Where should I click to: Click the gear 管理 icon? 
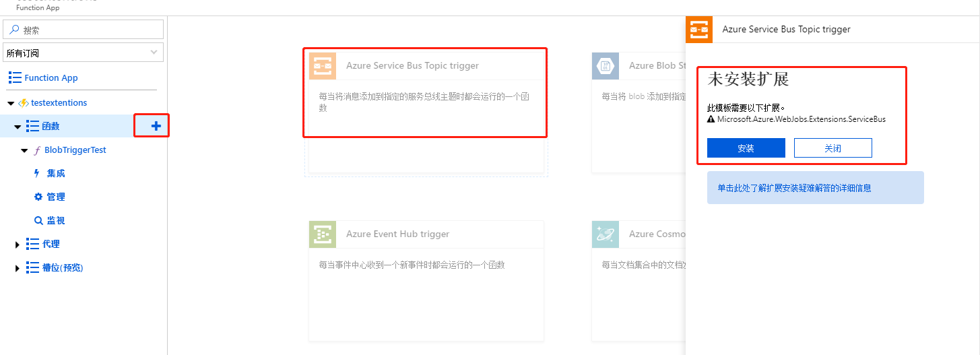(x=38, y=197)
